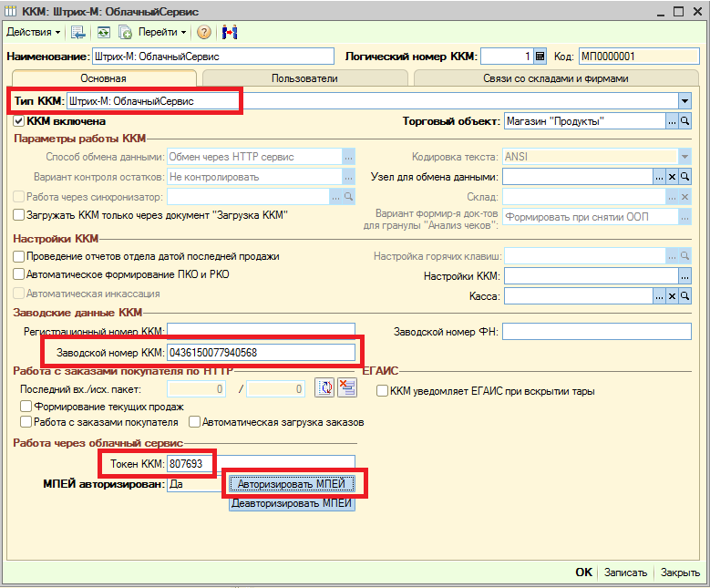Switch to the Пользователи tab
Screen dimensions: 710x588
click(304, 78)
